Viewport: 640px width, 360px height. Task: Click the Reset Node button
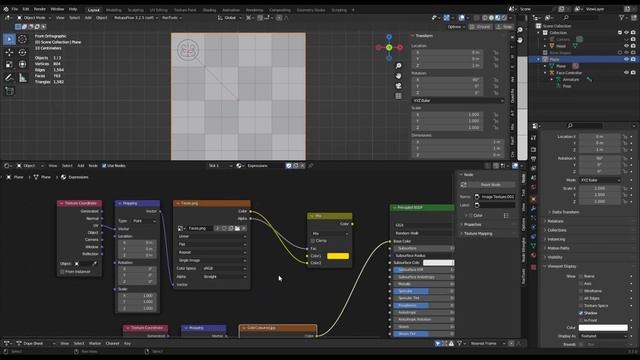coord(490,185)
